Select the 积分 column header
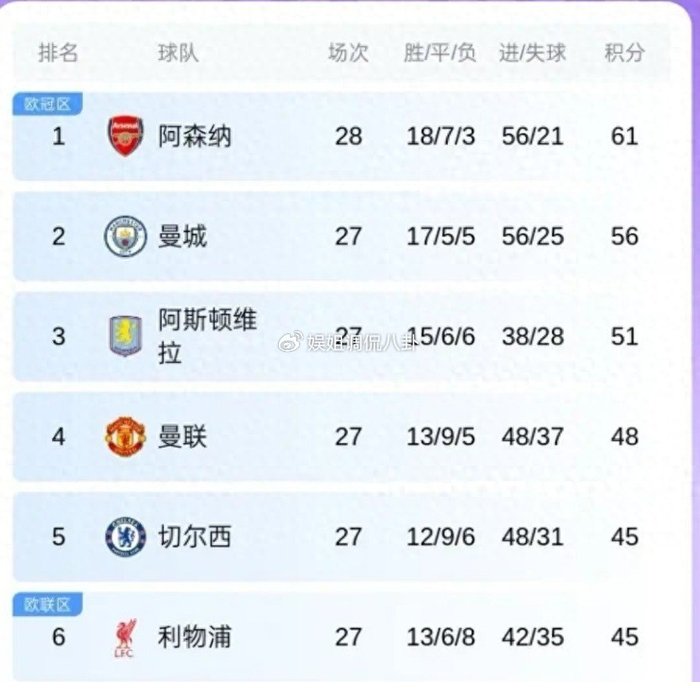Screen dimensions: 700x682 tap(624, 53)
